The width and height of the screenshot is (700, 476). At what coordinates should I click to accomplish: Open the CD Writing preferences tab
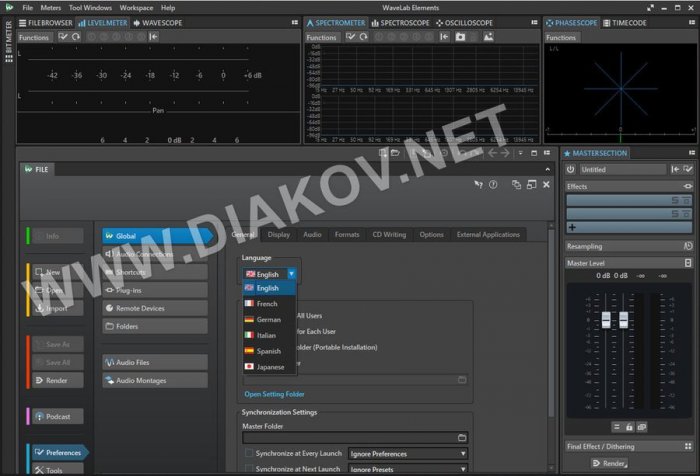[389, 234]
